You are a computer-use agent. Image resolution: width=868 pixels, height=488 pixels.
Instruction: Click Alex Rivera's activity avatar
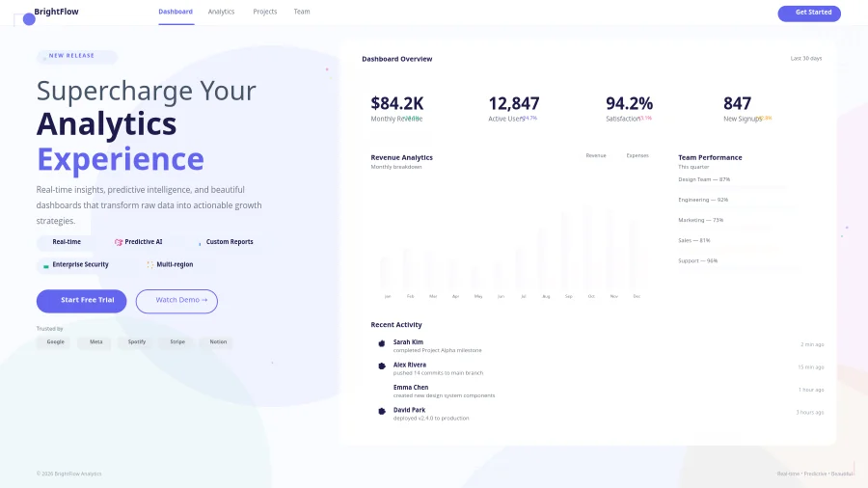(381, 366)
